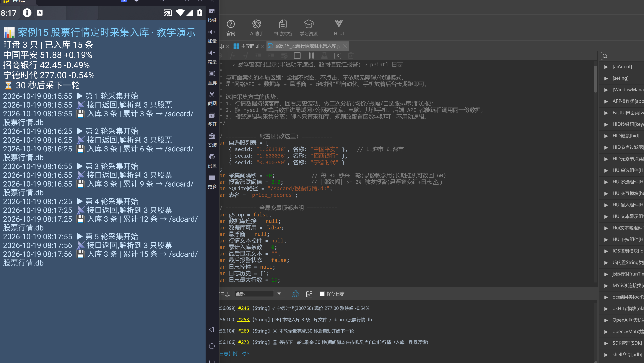644x363 pixels.
Task: Open log link #269
Action: click(243, 331)
